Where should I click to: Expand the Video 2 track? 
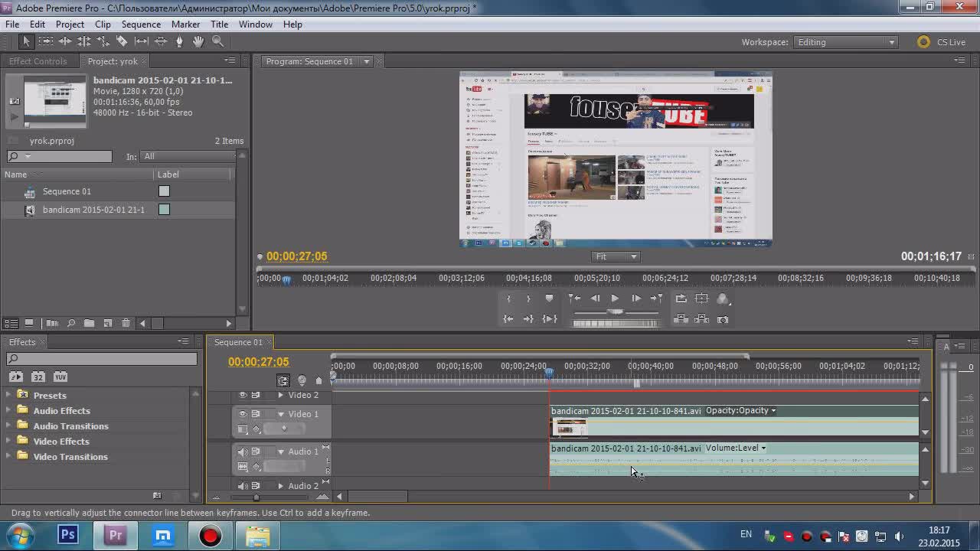pyautogui.click(x=281, y=395)
